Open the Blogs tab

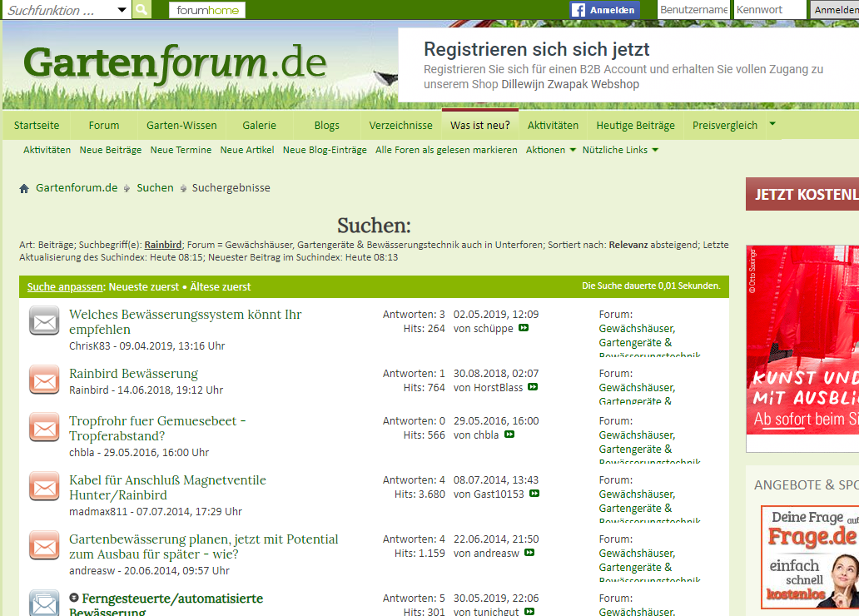327,125
